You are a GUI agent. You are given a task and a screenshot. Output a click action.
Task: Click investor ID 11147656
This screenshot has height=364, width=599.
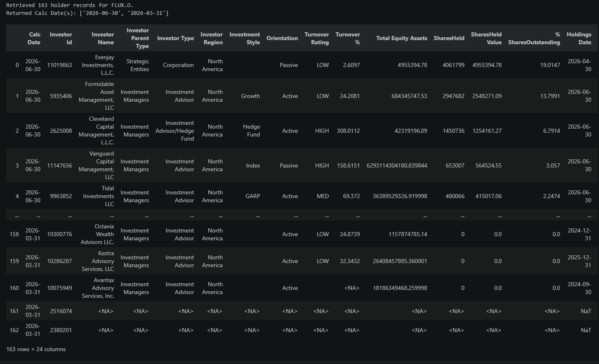click(60, 165)
